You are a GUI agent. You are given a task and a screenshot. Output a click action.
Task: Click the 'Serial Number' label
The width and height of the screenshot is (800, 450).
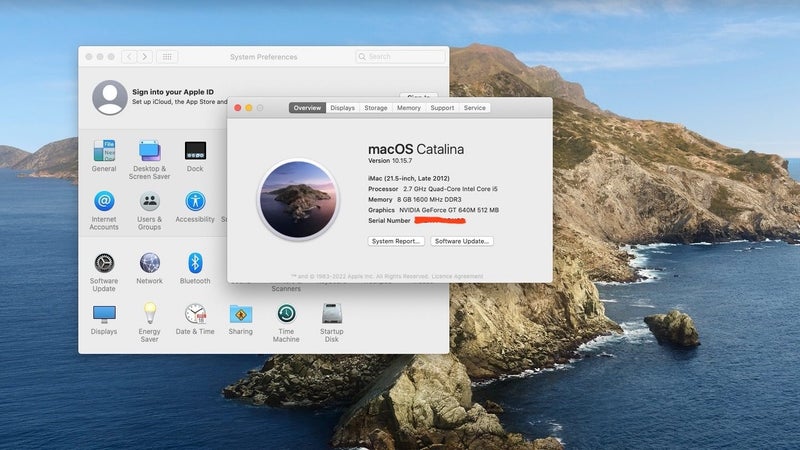pos(389,221)
